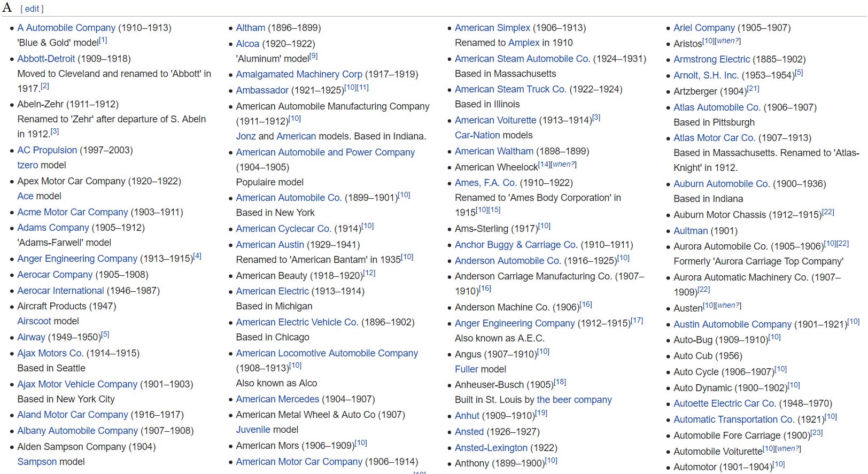The image size is (868, 474).
Task: Follow Anchor Buggy & Carriage Co. link
Action: pos(516,245)
